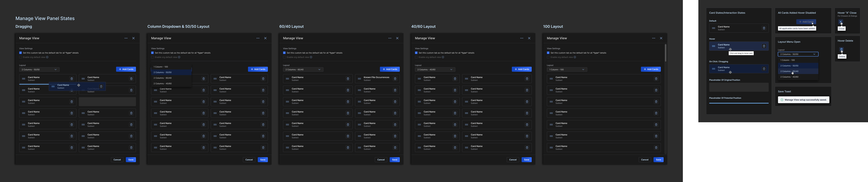Select 2 Columns - 40/60 in 50/50 panel menu
This screenshot has height=182, width=868.
[x=163, y=84]
